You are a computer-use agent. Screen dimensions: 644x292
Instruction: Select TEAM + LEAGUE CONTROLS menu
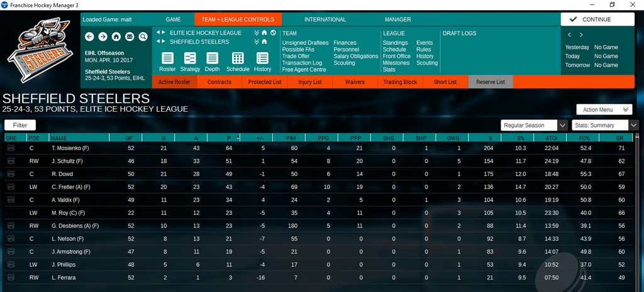pyautogui.click(x=238, y=19)
